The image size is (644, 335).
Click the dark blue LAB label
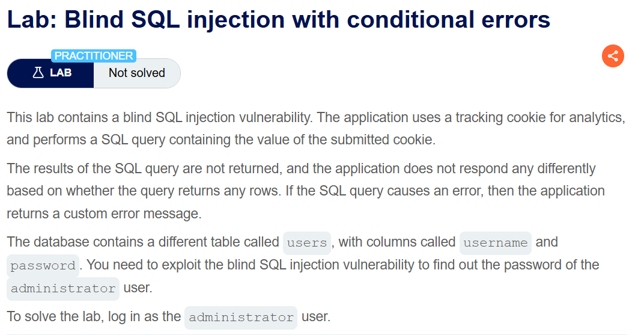click(50, 73)
